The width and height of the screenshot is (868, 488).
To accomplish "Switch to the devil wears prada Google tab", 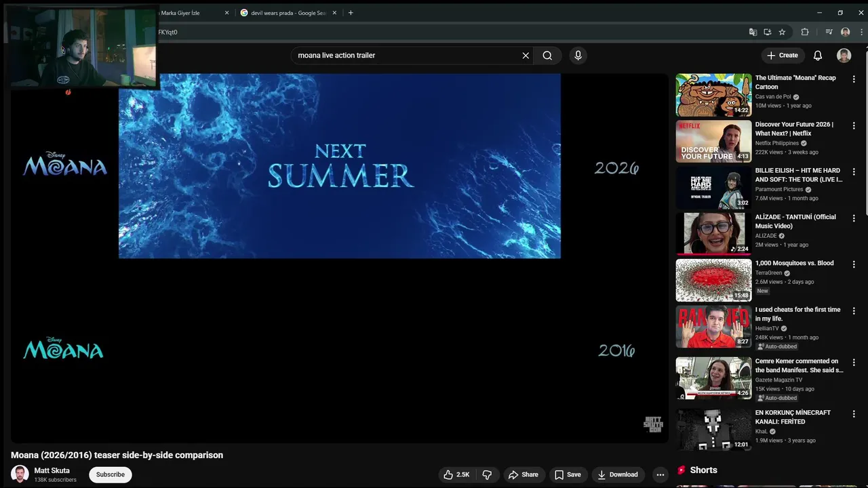I will point(288,13).
